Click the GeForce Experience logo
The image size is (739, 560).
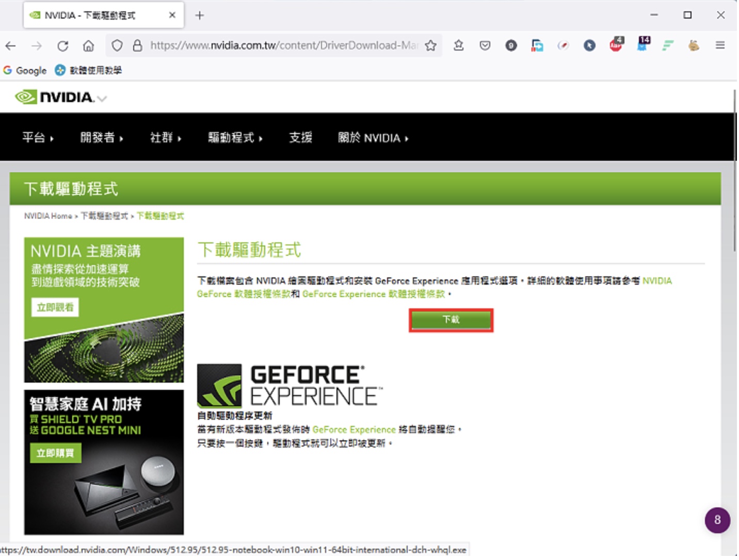pyautogui.click(x=290, y=385)
